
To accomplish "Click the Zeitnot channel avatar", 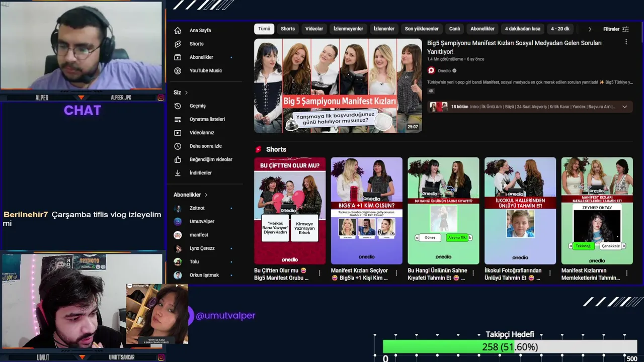I will [178, 208].
